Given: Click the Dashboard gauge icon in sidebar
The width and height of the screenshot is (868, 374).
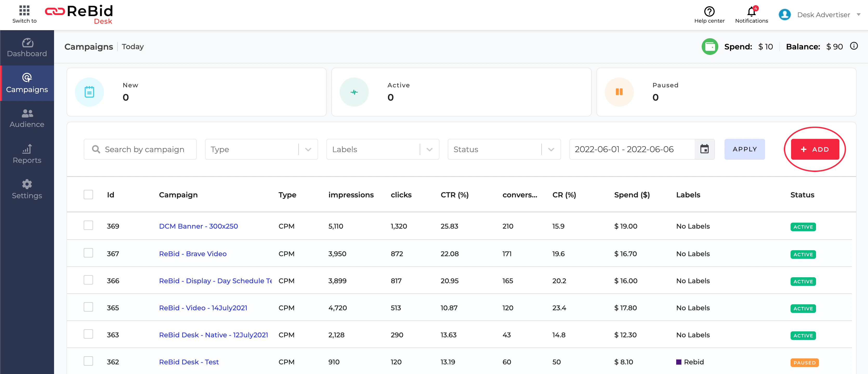Looking at the screenshot, I should [27, 43].
